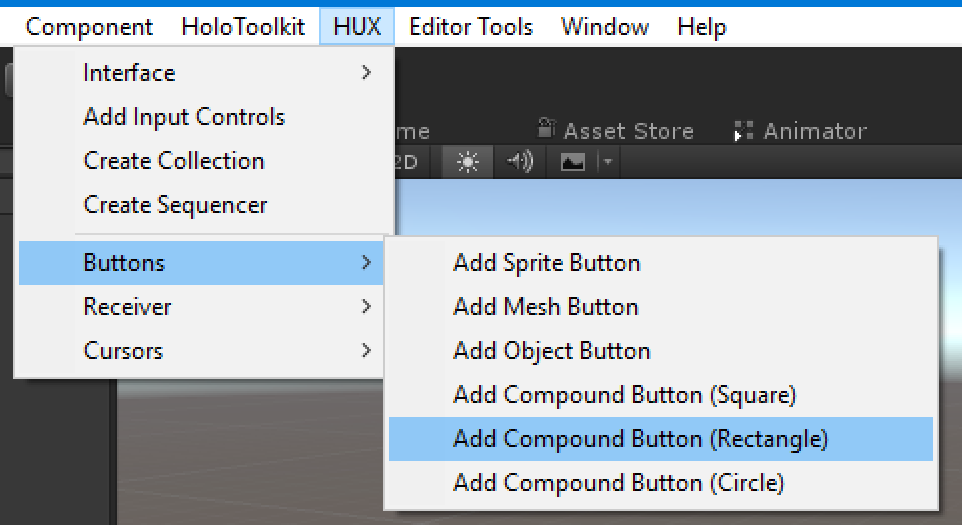
Task: Open the Component menu
Action: tap(89, 27)
